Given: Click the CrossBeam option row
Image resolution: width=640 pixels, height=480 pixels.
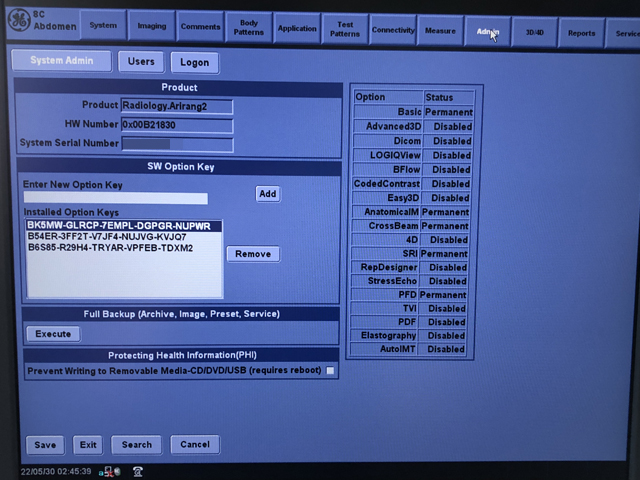Looking at the screenshot, I should tap(410, 226).
